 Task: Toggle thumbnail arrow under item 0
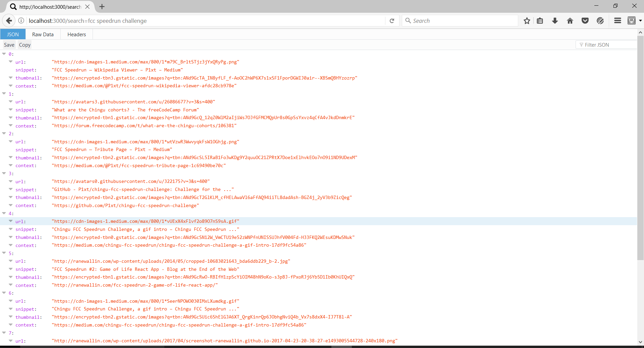(11, 78)
